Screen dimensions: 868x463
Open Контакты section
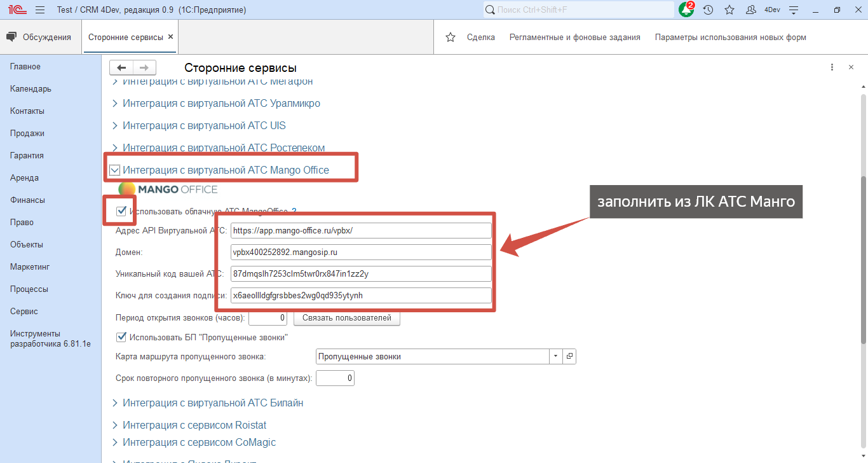[x=27, y=111]
